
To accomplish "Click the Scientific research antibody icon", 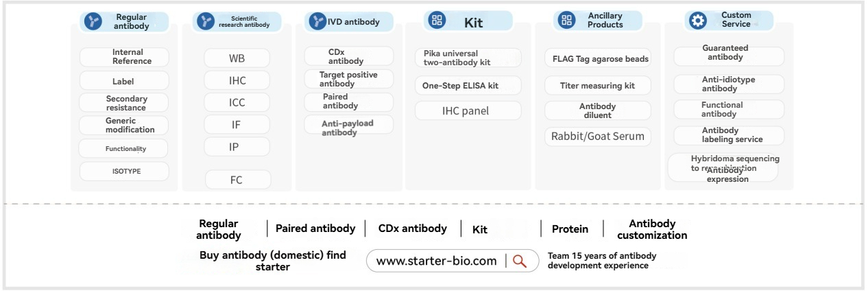I will [x=205, y=21].
